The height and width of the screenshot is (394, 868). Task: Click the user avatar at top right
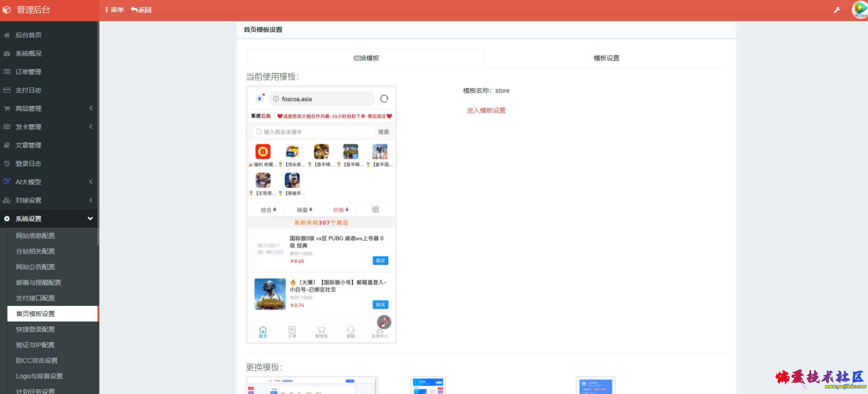[860, 9]
